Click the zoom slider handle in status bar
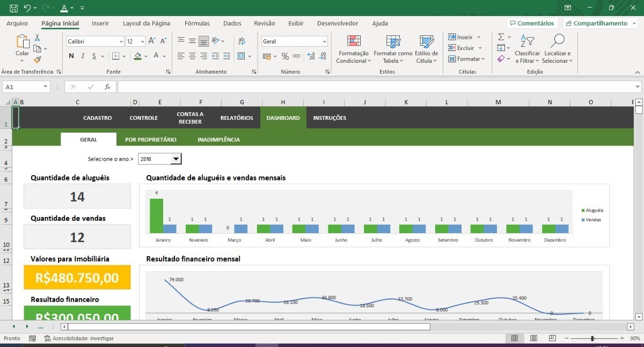The image size is (644, 347). coord(592,338)
